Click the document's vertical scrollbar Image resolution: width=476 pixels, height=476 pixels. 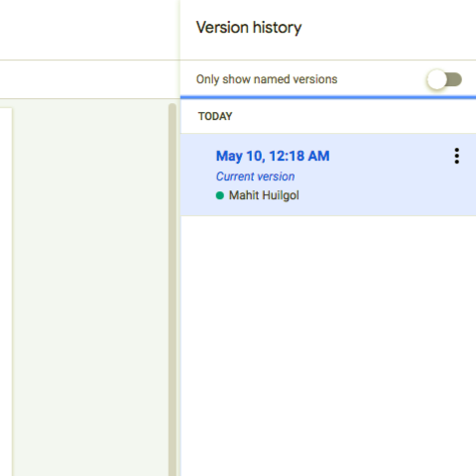pyautogui.click(x=173, y=290)
